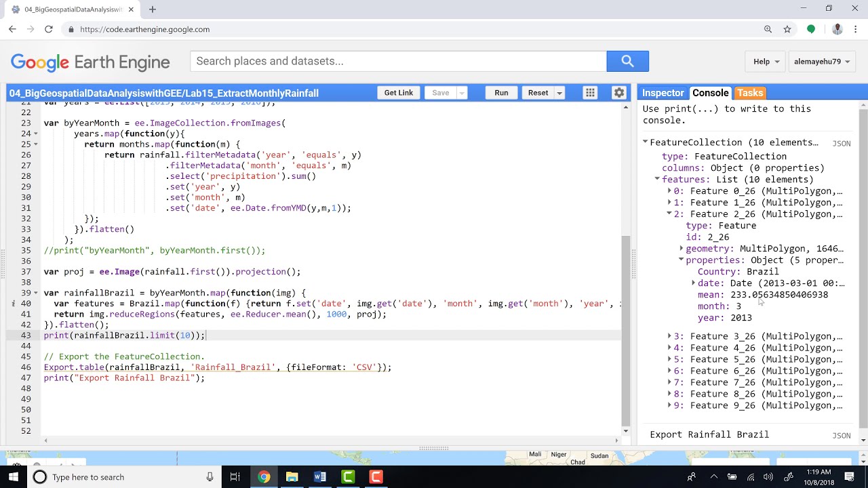Collapse the properties Object node
The image size is (868, 488).
click(x=682, y=260)
